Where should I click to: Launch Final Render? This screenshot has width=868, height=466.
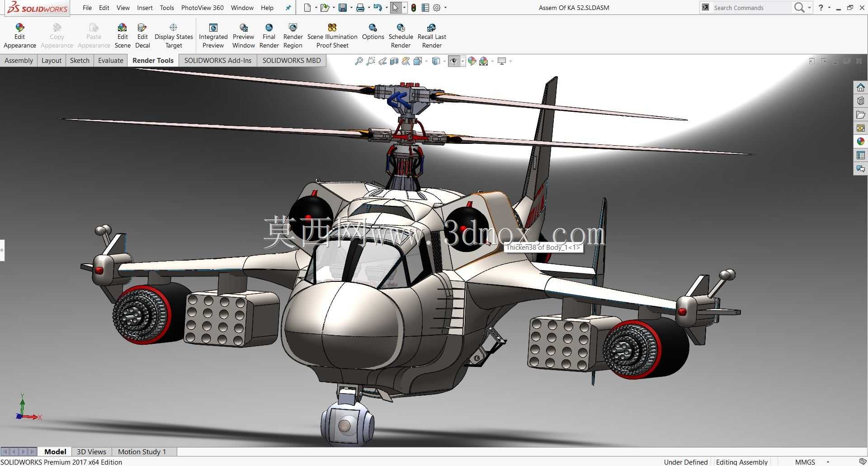coord(269,36)
